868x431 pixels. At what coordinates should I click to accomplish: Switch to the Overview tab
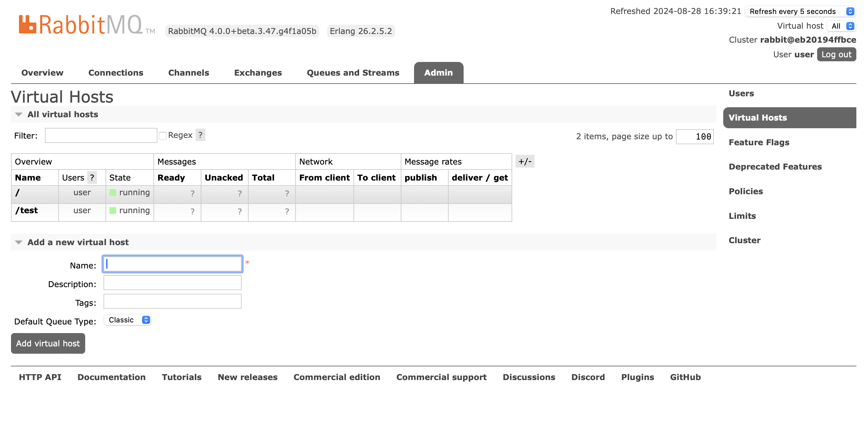(42, 73)
